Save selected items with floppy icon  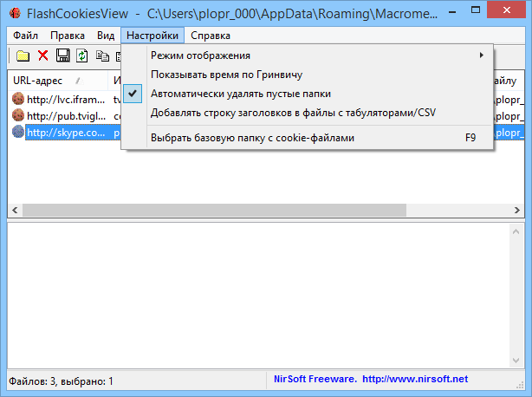pos(62,55)
